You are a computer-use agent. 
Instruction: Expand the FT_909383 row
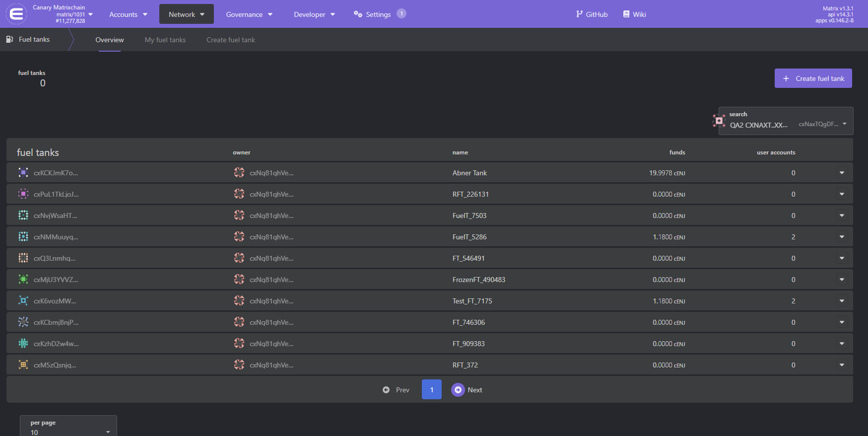click(x=842, y=344)
